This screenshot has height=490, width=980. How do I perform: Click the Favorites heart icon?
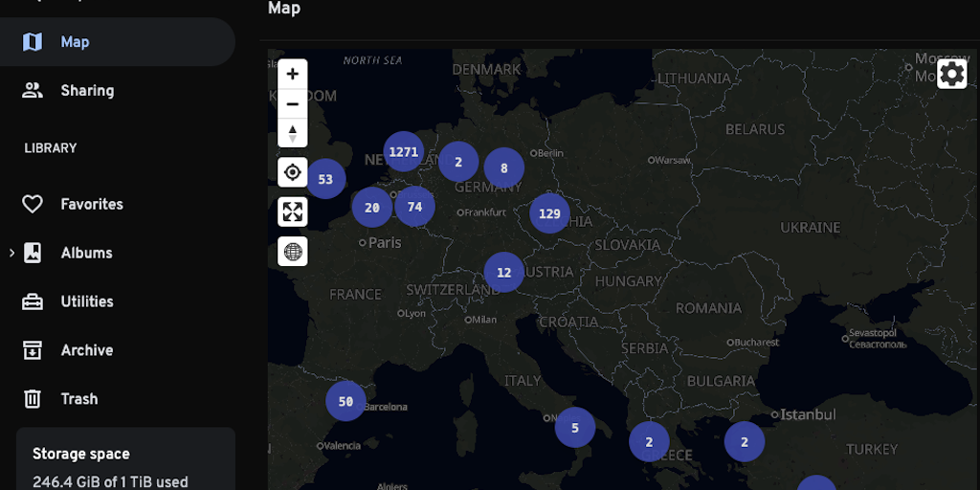pyautogui.click(x=33, y=205)
